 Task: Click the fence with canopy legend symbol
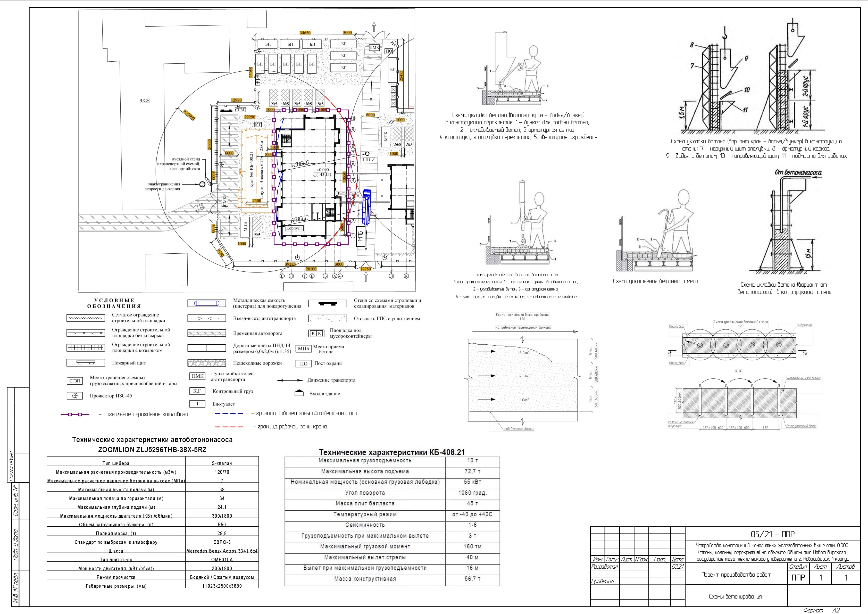86,347
